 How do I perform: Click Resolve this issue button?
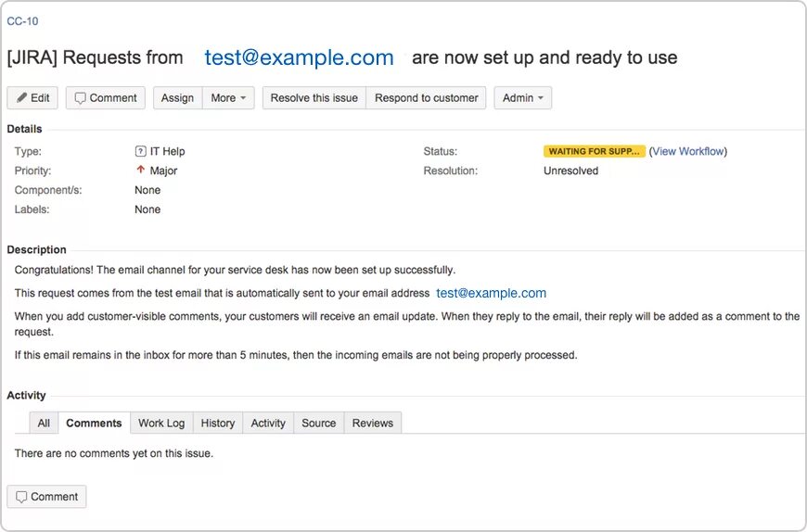(314, 98)
